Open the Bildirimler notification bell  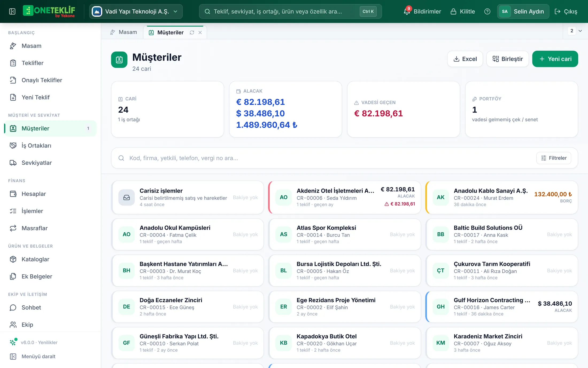pos(422,12)
